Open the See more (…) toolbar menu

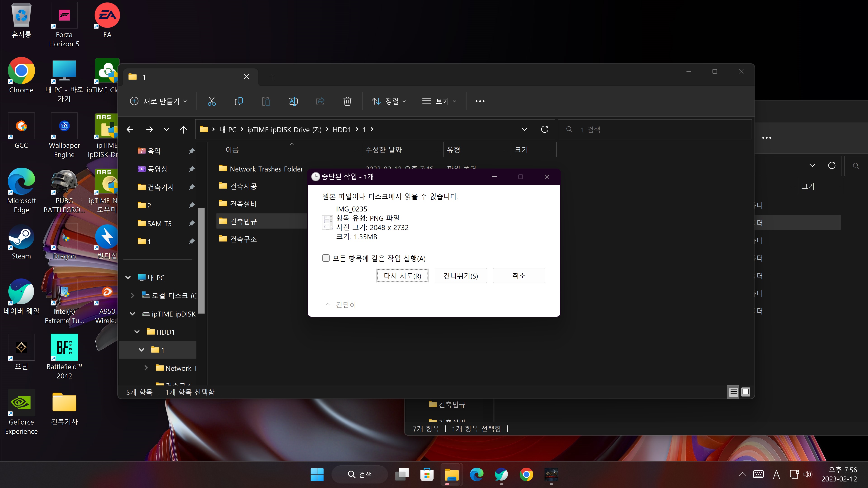[480, 101]
